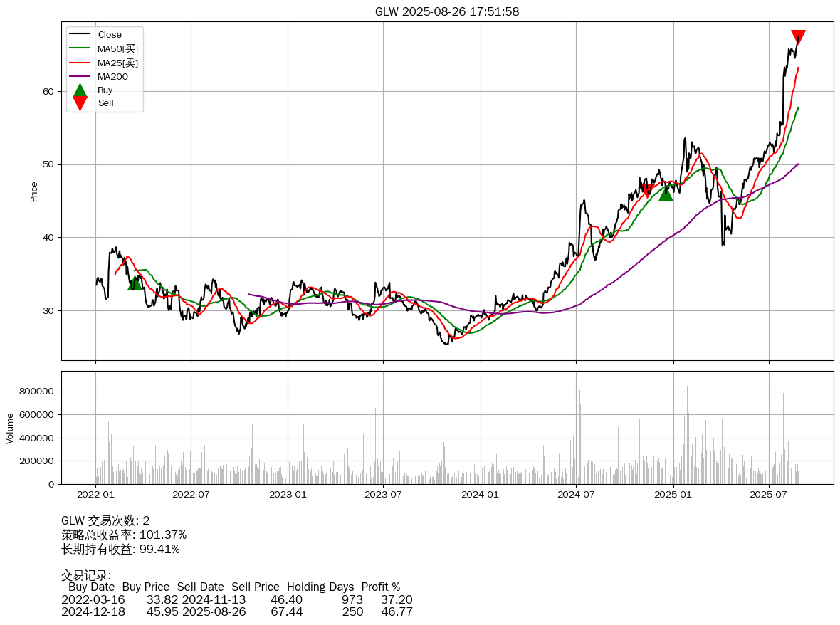This screenshot has height=625, width=840.
Task: Click the Price y-axis label
Action: point(34,191)
